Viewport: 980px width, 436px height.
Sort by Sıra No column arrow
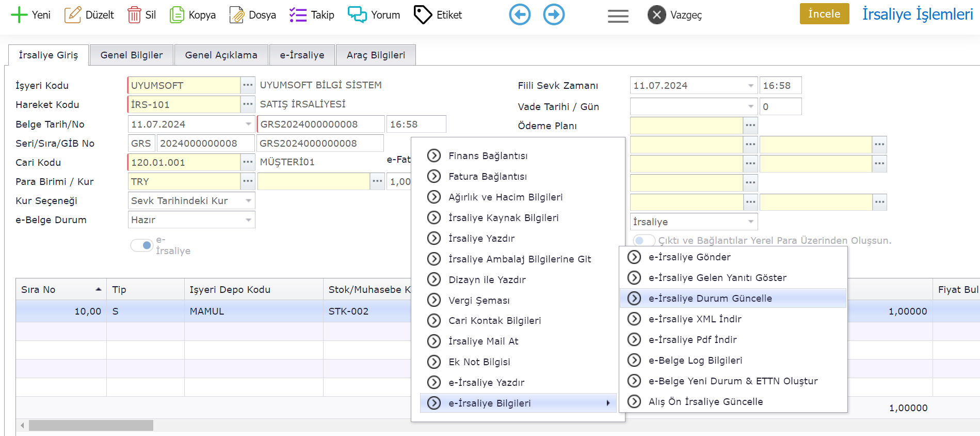99,289
